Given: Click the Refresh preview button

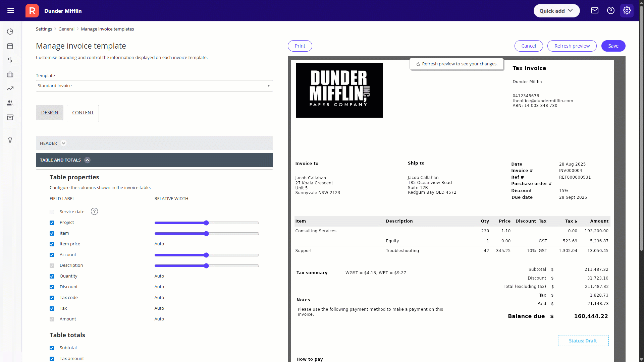Looking at the screenshot, I should click(572, 46).
